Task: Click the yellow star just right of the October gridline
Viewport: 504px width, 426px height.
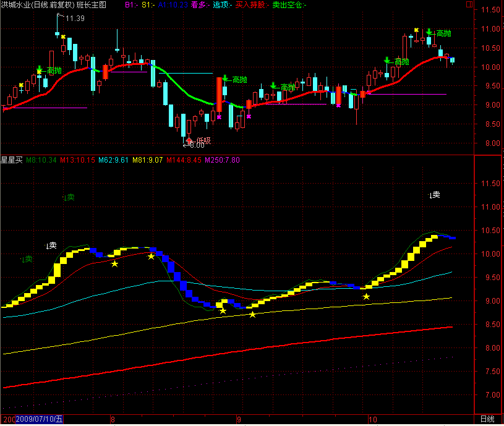Action: 366,297
